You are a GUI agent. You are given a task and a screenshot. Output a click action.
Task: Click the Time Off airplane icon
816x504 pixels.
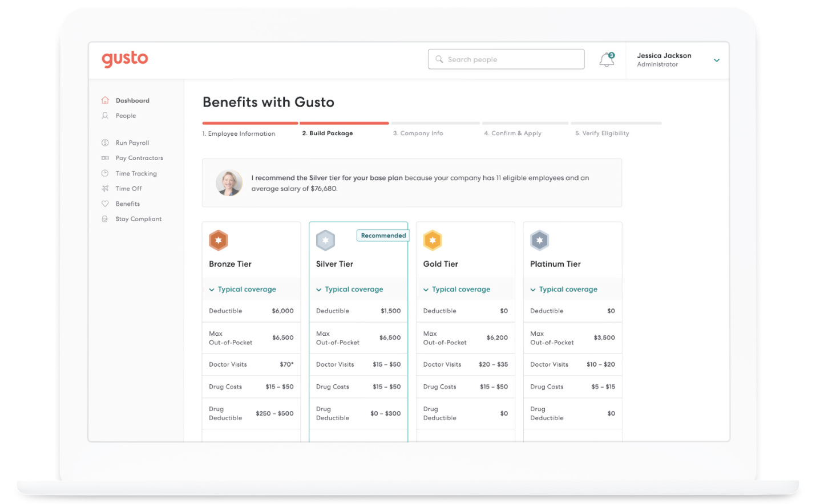105,189
